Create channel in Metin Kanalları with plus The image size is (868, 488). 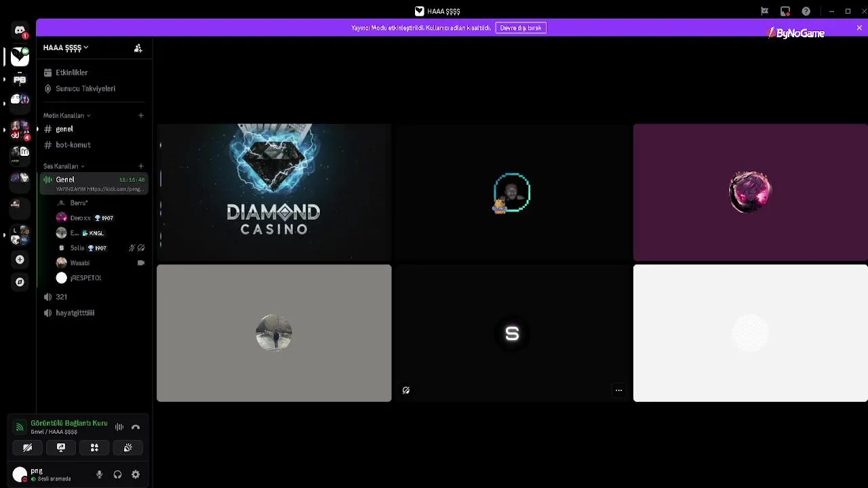click(x=141, y=116)
